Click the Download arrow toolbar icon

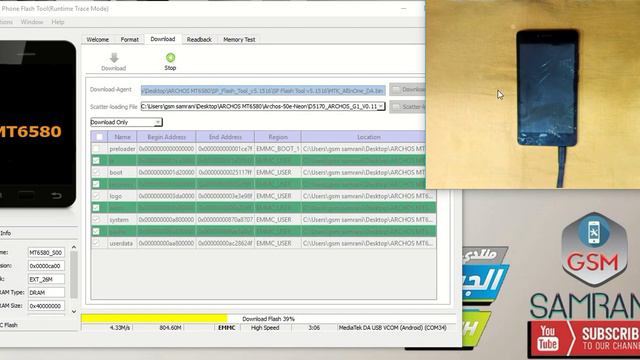click(x=114, y=58)
